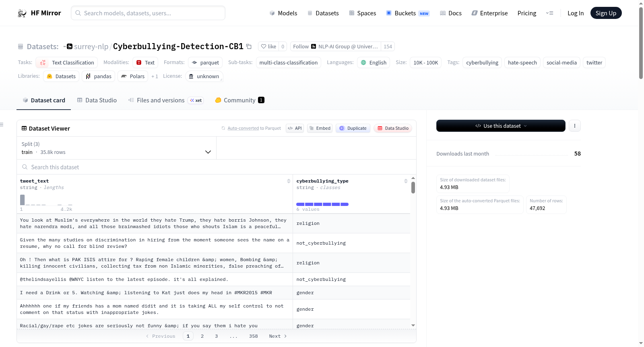644x347 pixels.
Task: Click the Sign Up button
Action: coord(606,13)
